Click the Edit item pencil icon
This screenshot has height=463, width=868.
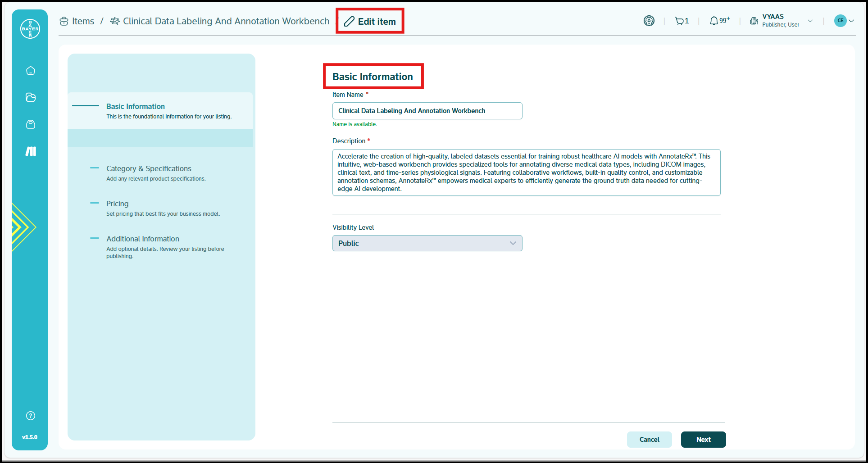coord(349,21)
